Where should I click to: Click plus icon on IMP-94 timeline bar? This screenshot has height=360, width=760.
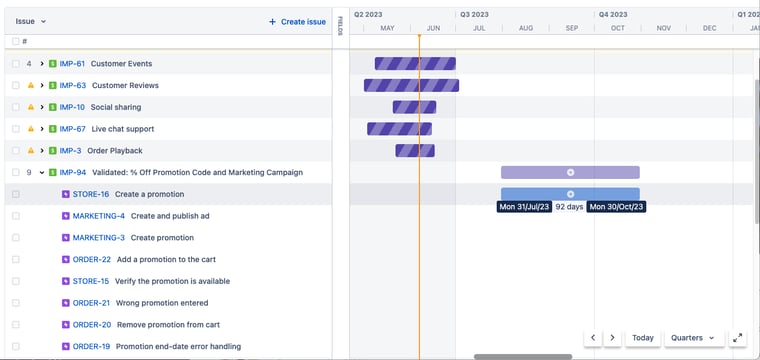(x=570, y=172)
